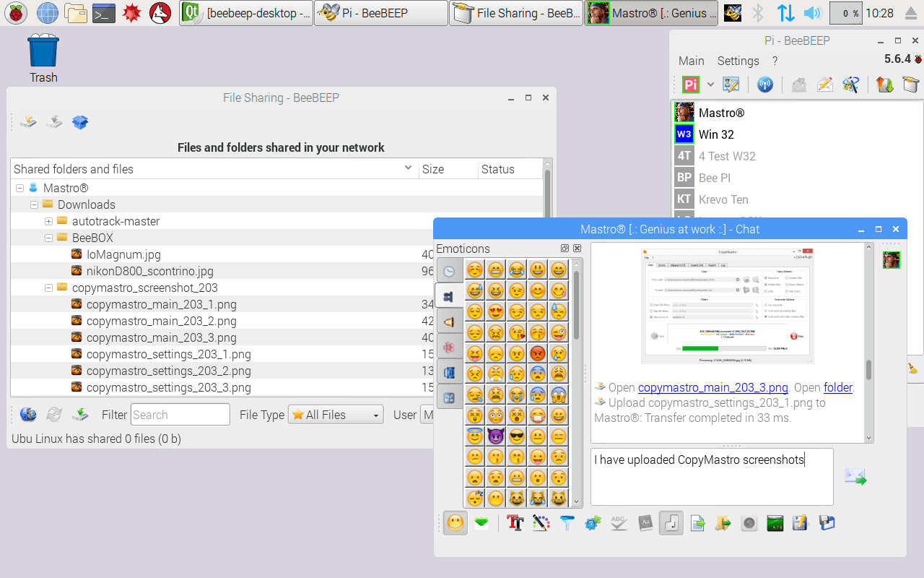Collapse the Downloads folder node
924x578 pixels.
34,204
